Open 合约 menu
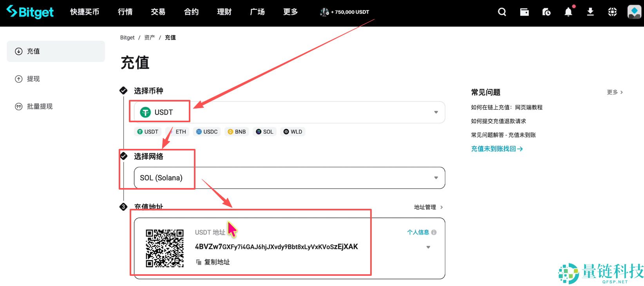Screen dimensions: 644x286 (x=191, y=12)
